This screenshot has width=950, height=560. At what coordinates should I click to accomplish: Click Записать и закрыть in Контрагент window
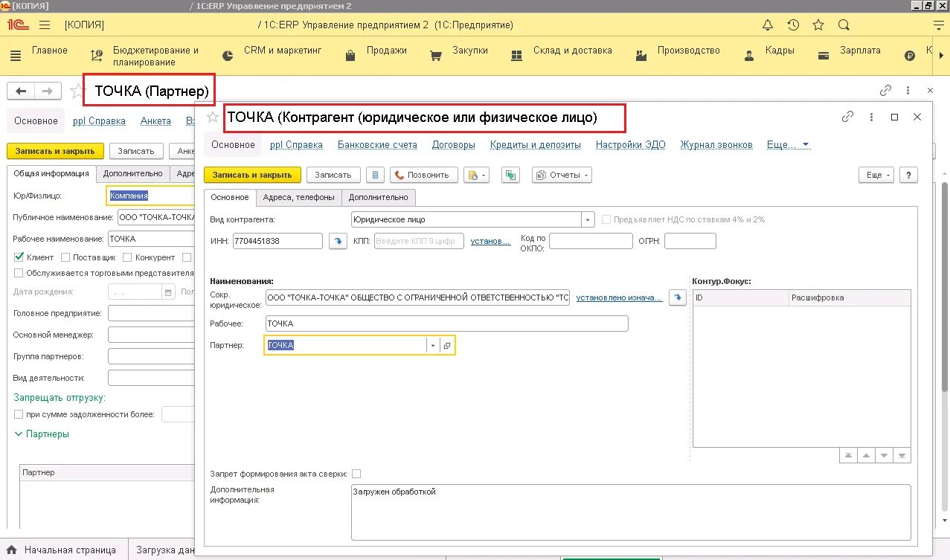click(x=252, y=175)
